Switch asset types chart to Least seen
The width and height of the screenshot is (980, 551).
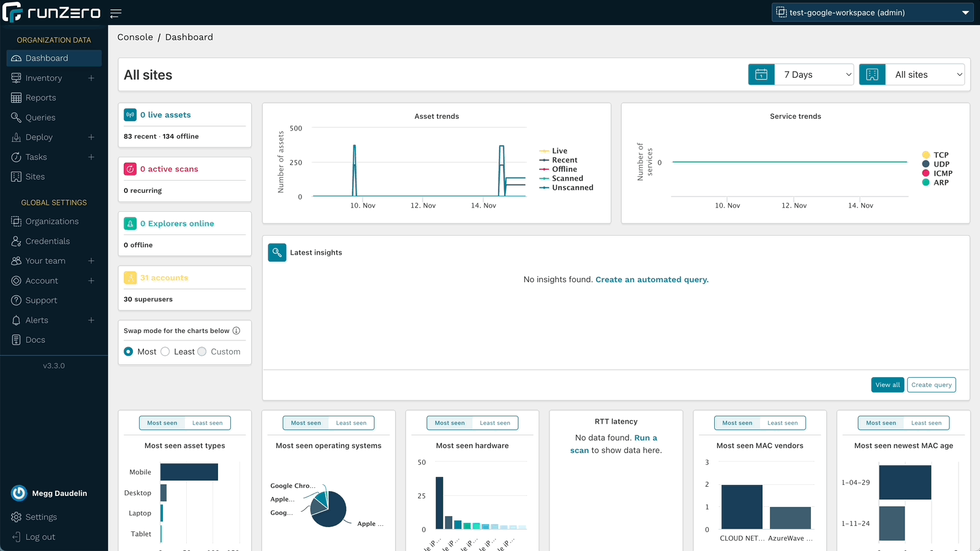click(207, 423)
